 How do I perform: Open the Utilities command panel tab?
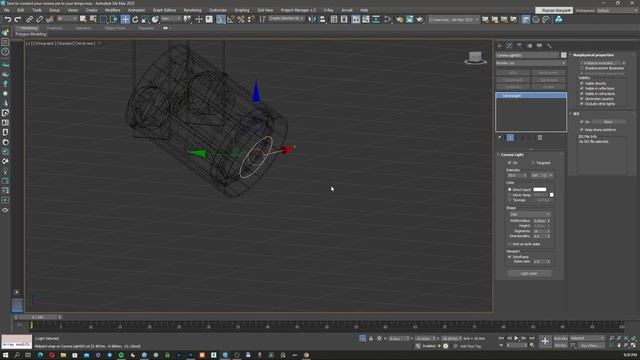click(549, 46)
